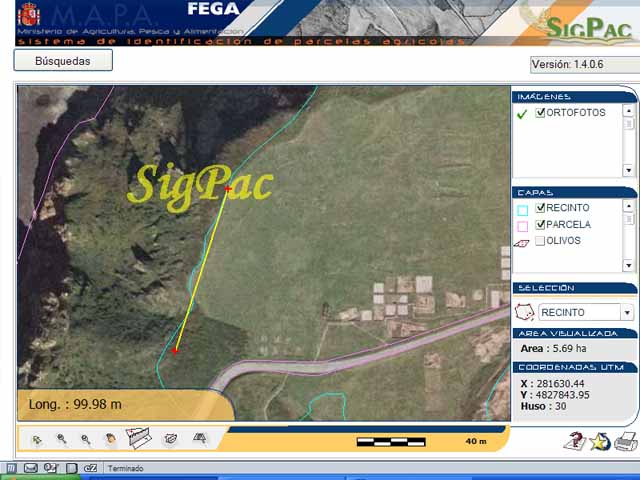Toggle the RECINTO layer checkbox
Screen dimensions: 640x480
pos(541,208)
